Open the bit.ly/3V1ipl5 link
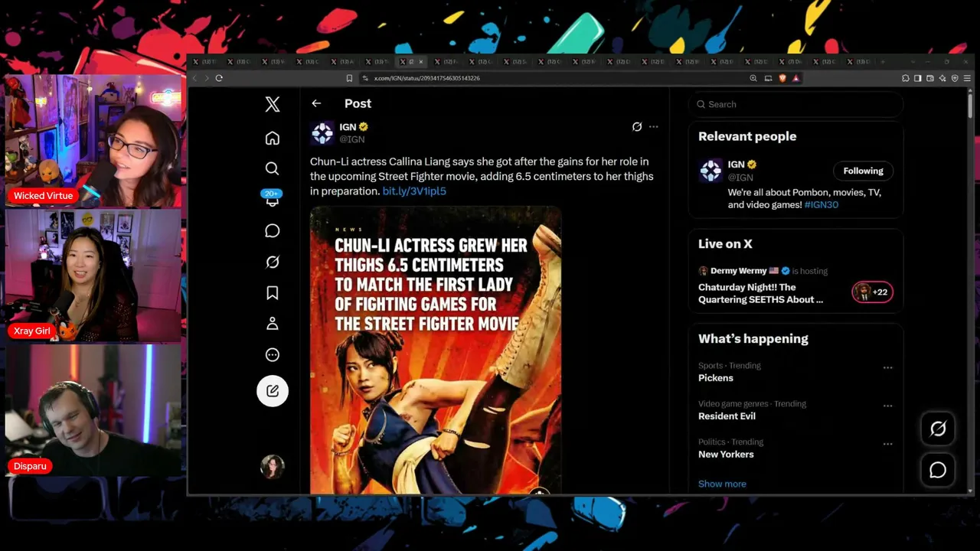This screenshot has height=551, width=980. pos(414,191)
